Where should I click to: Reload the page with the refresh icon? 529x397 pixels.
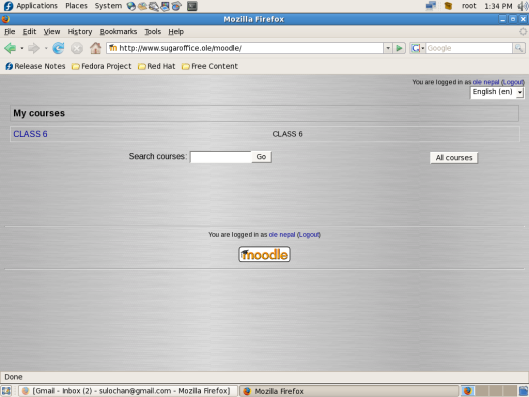(58, 48)
